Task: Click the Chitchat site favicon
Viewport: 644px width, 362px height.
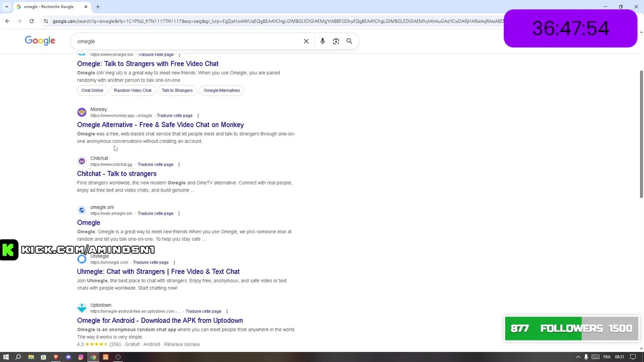Action: coord(82,161)
